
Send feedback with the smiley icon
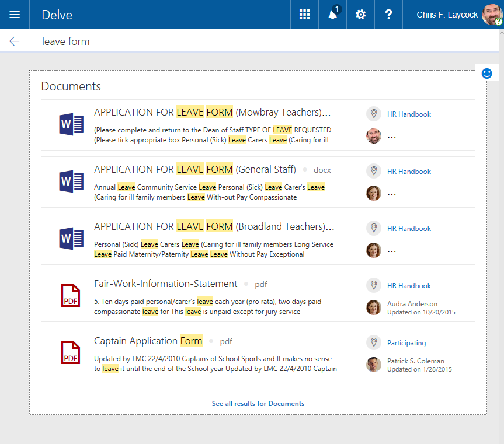(x=486, y=74)
